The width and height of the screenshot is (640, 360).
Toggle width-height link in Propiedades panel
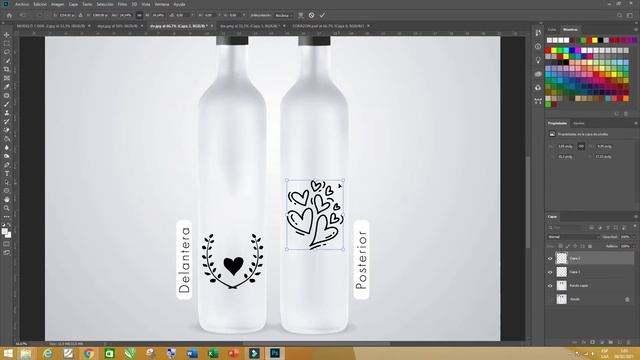(581, 146)
